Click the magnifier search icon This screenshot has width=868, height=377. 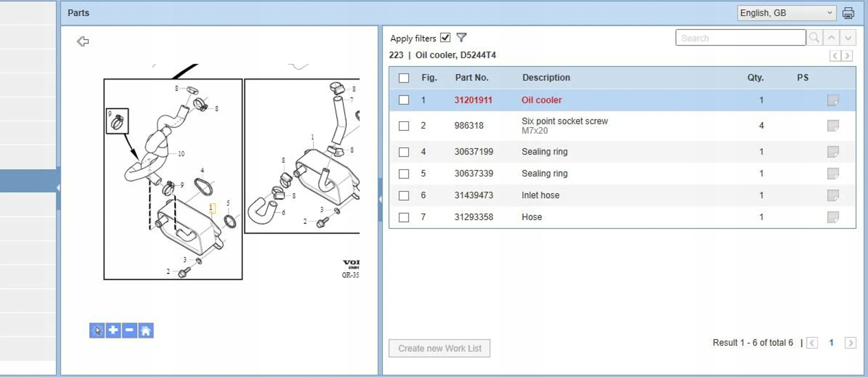[x=814, y=37]
